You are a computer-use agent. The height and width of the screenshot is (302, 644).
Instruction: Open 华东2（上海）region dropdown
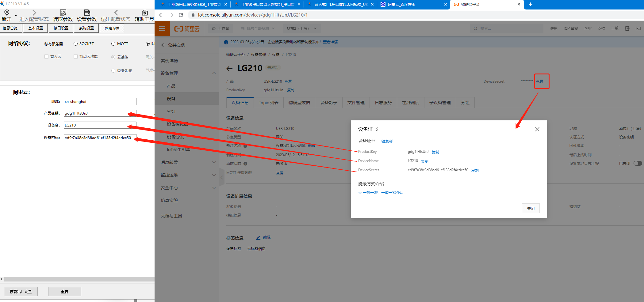point(301,28)
